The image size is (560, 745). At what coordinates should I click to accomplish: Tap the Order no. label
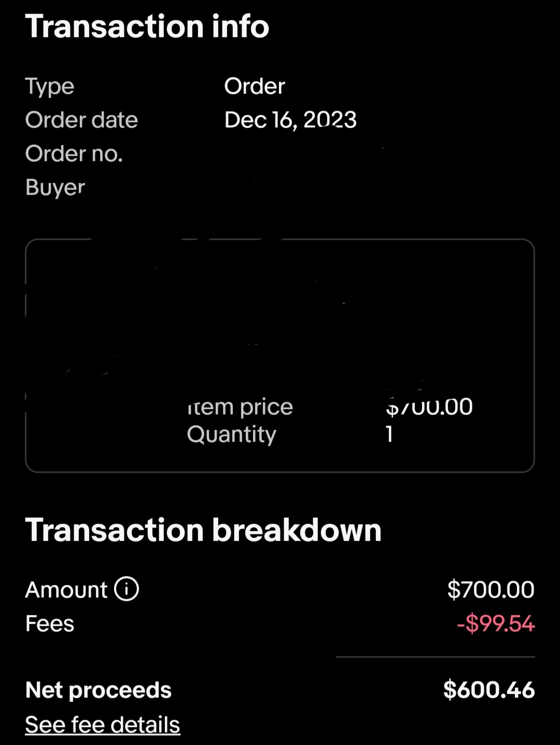click(74, 154)
